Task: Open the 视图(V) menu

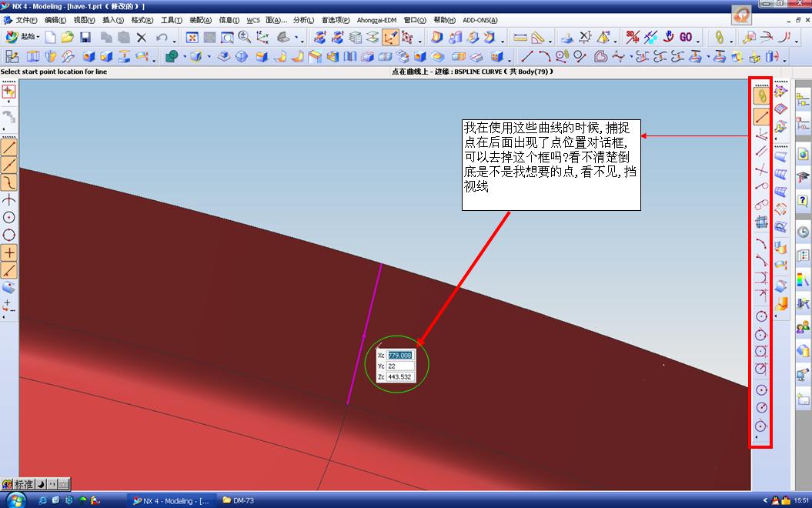Action: (x=85, y=20)
